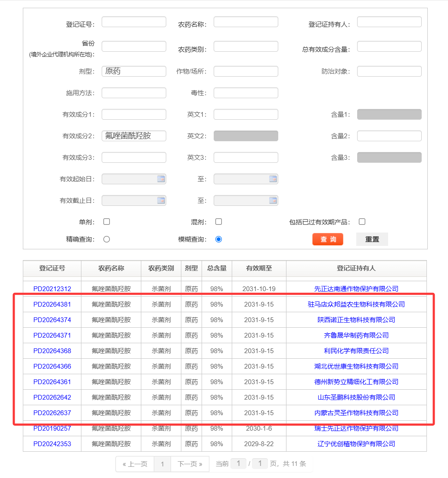
Task: Click the 英文3 input field
Action: (246, 158)
